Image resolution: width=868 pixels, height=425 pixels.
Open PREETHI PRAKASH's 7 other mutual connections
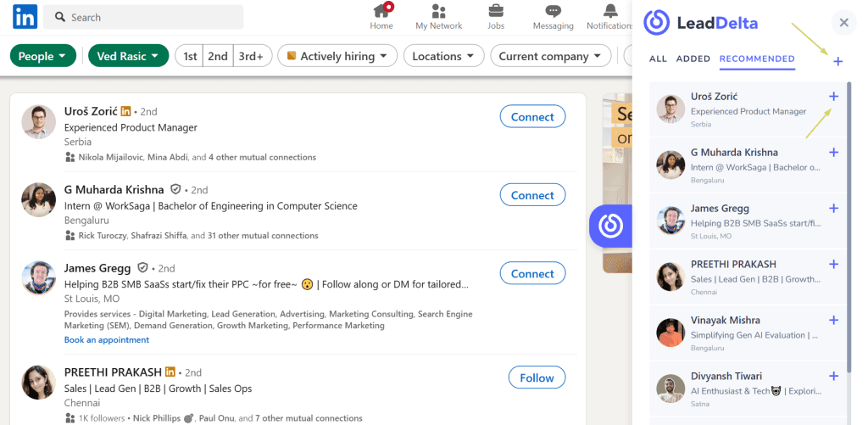click(309, 418)
